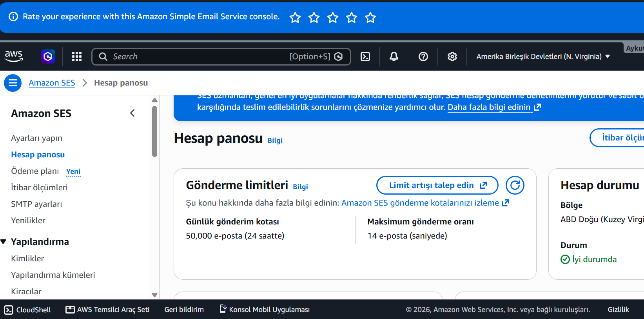Open the notifications bell
Image resolution: width=644 pixels, height=319 pixels.
point(394,57)
